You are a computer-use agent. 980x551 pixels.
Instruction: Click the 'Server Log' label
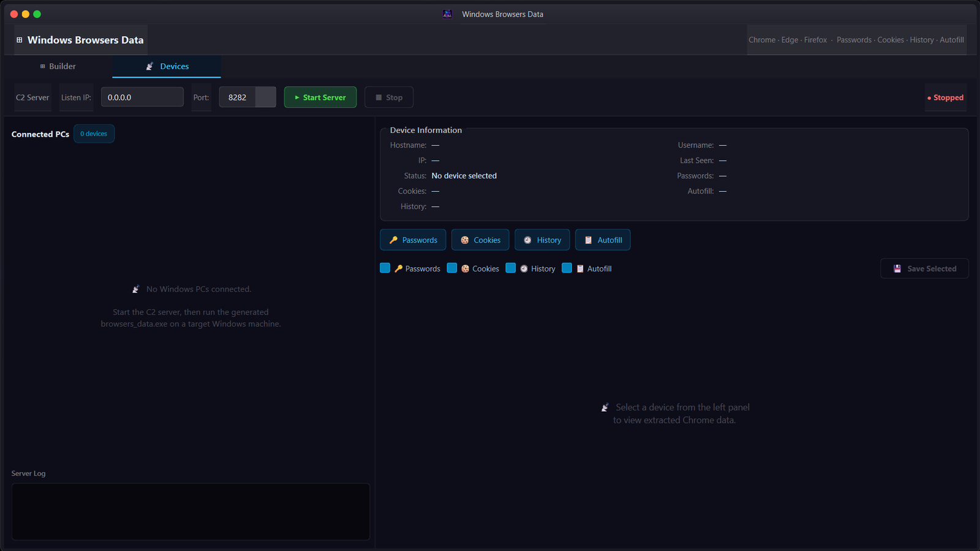coord(28,473)
